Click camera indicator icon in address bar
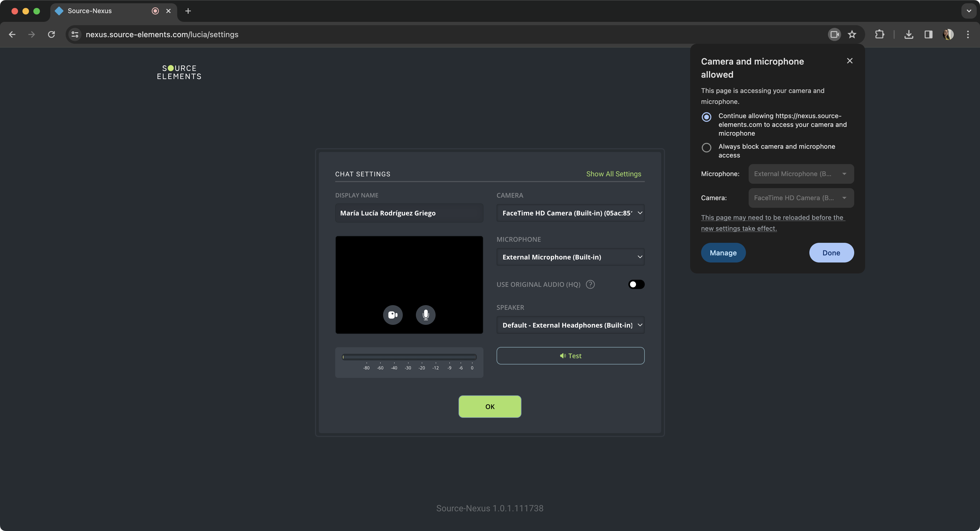Screen dimensions: 980x531 pos(834,35)
